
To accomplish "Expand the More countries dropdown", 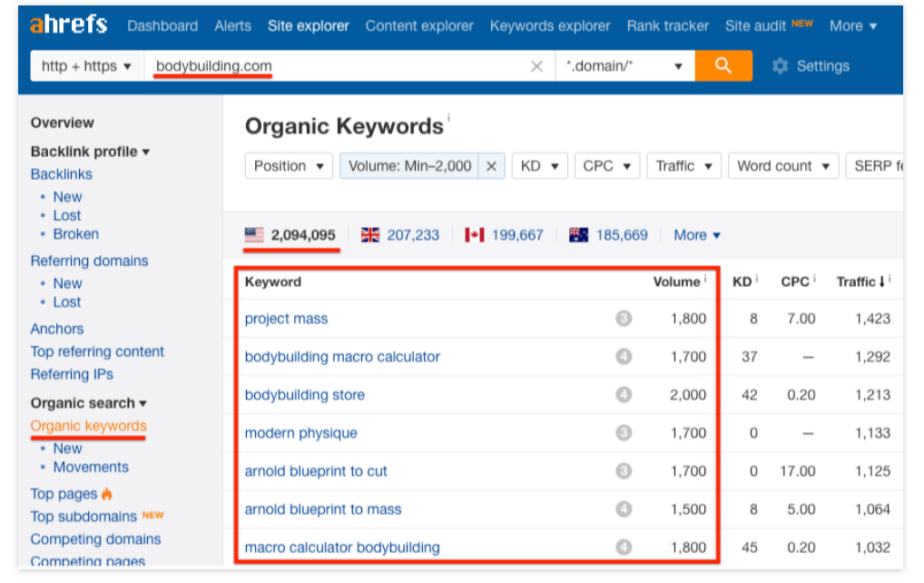I will click(697, 235).
